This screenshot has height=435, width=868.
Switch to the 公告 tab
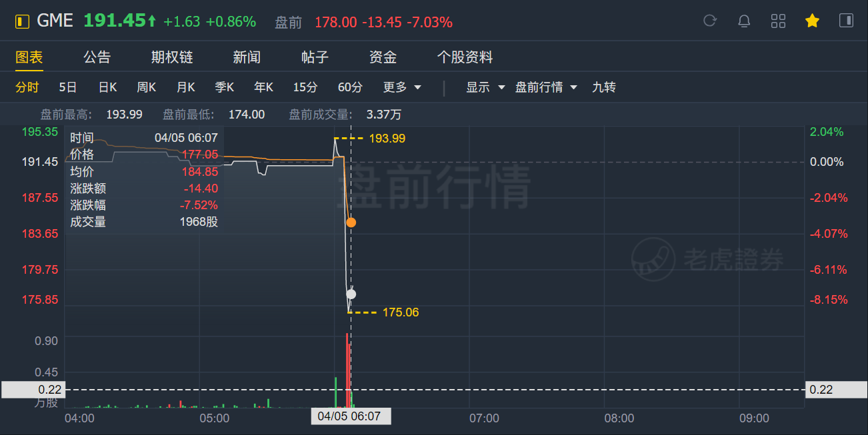point(97,57)
